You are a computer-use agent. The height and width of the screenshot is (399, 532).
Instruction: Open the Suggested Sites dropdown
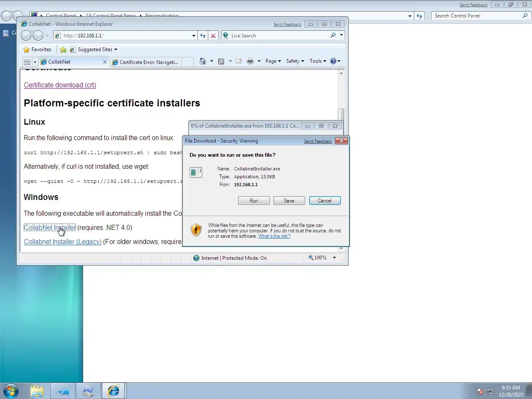click(93, 49)
